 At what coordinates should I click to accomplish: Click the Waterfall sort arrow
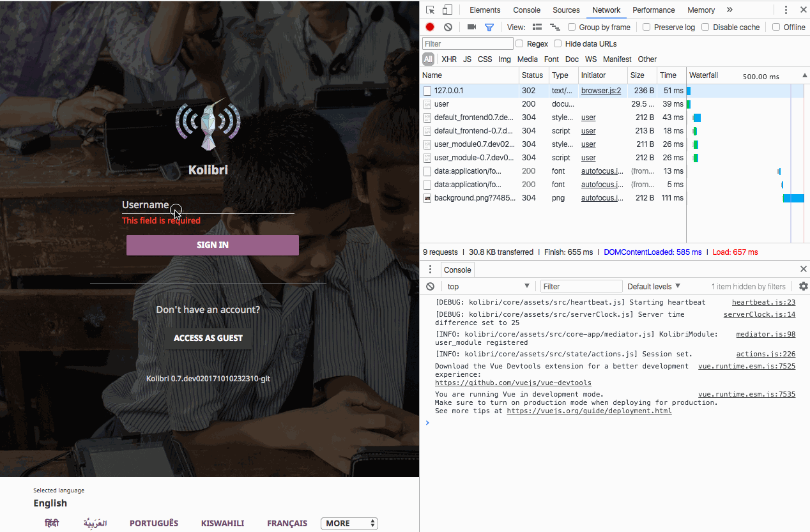(804, 75)
